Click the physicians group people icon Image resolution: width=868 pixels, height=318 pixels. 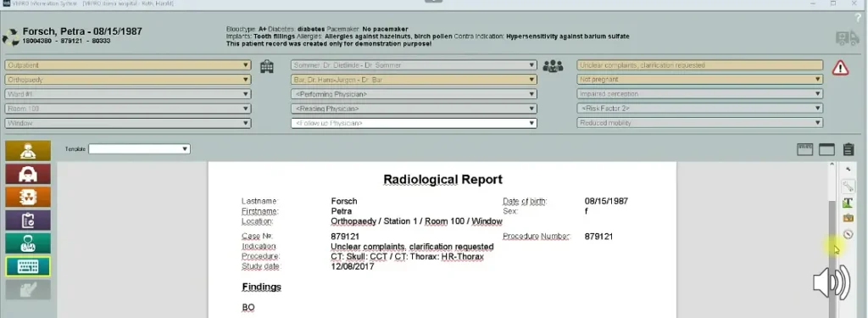click(x=553, y=66)
